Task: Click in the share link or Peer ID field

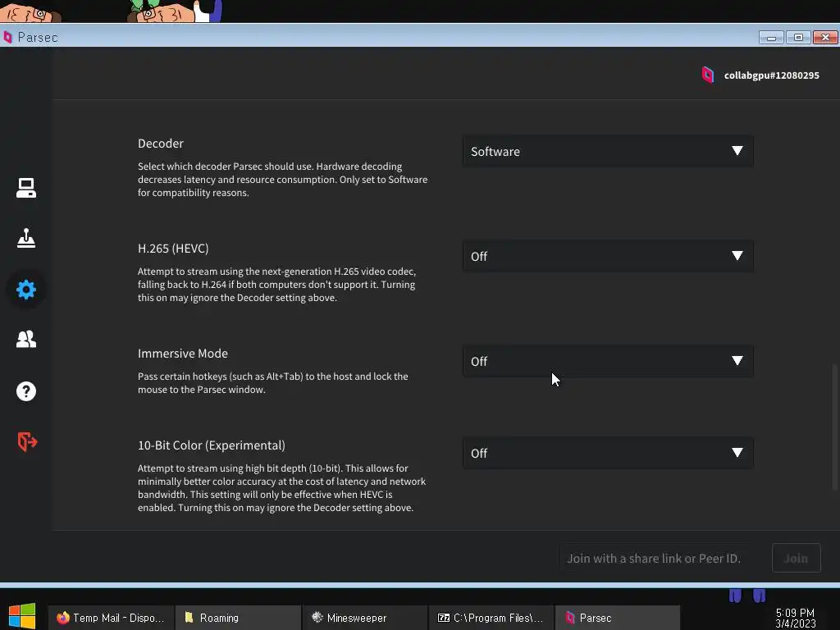Action: (x=662, y=558)
